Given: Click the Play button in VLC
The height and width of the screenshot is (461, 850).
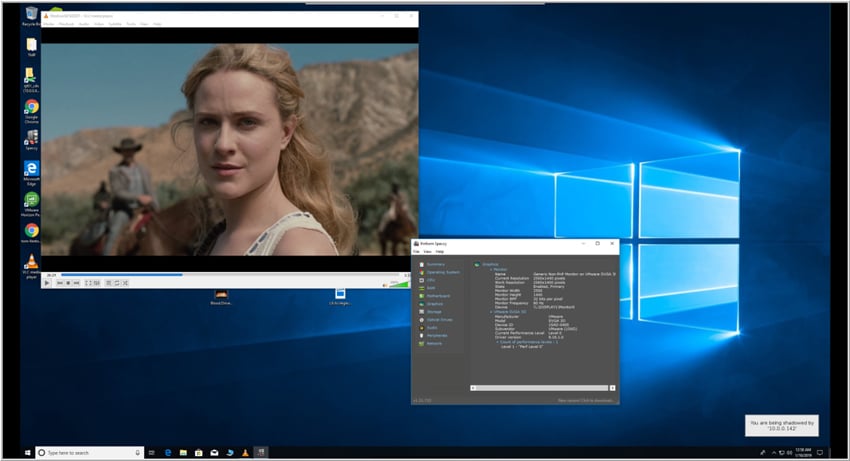Looking at the screenshot, I should click(47, 283).
